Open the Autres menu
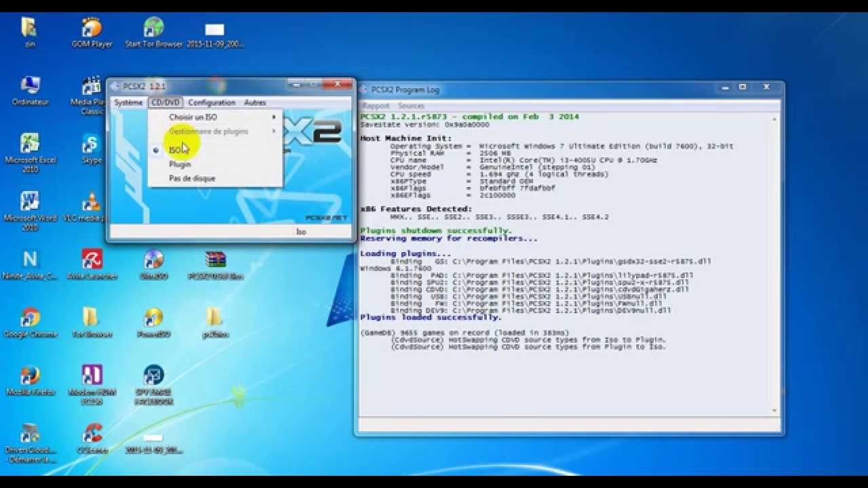 255,102
